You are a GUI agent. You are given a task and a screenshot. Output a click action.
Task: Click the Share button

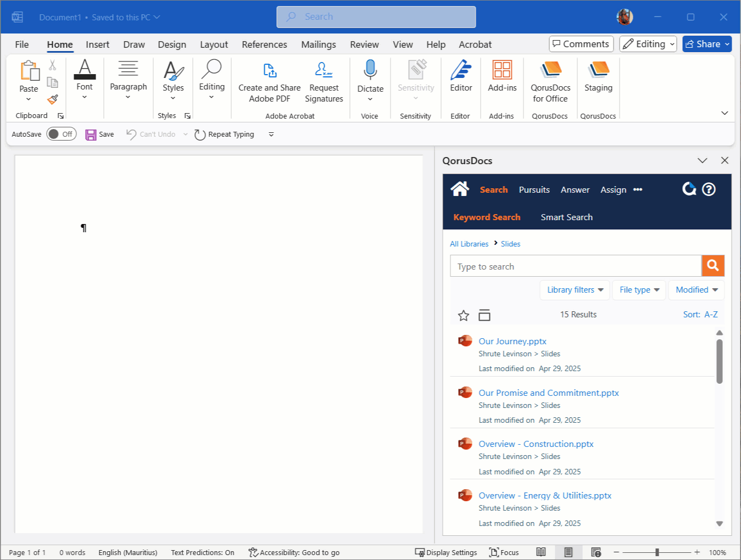pos(707,44)
